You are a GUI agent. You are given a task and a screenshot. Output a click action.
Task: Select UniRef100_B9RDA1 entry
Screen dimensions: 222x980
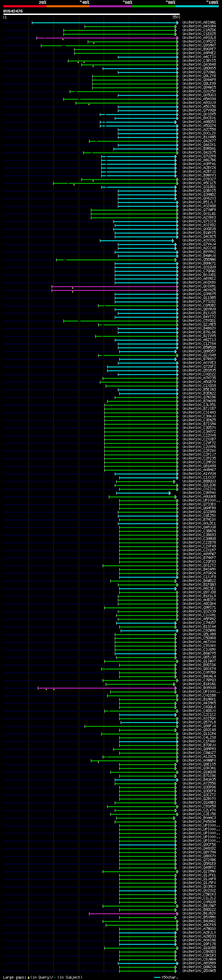click(x=199, y=149)
